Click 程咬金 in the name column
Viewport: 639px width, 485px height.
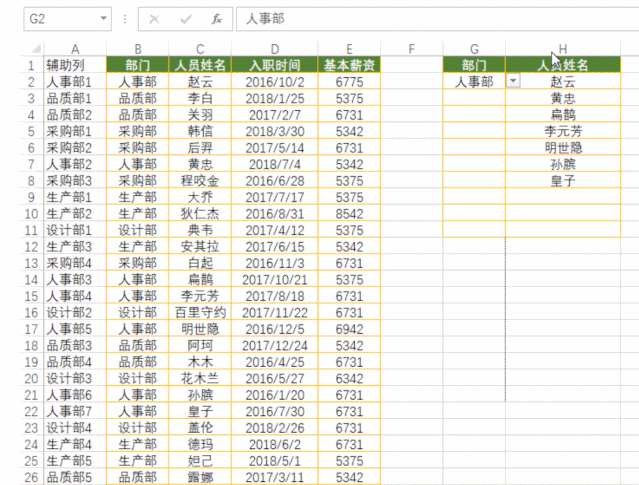pyautogui.click(x=200, y=181)
